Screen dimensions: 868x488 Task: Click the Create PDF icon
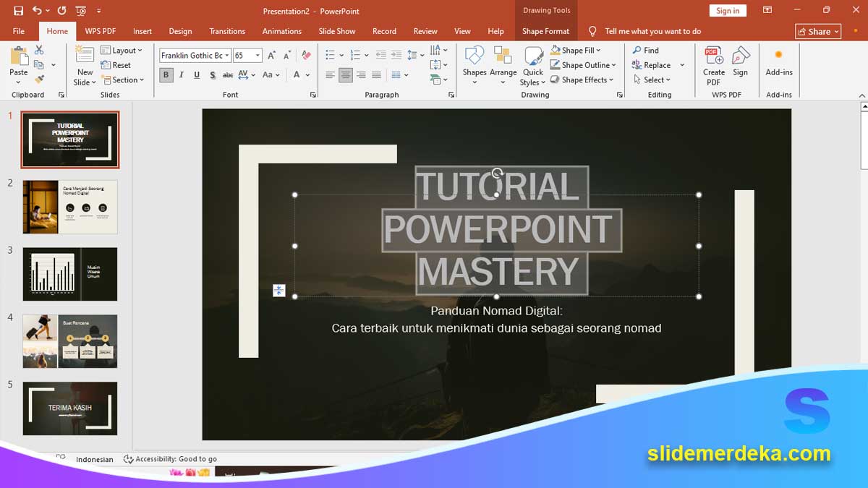714,66
